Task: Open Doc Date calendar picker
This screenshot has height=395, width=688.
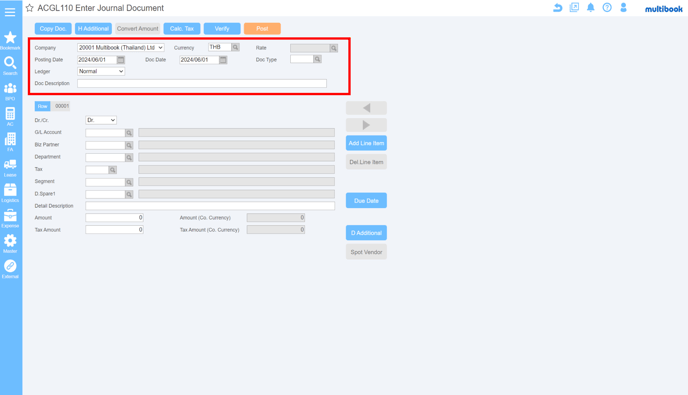Action: pos(223,60)
